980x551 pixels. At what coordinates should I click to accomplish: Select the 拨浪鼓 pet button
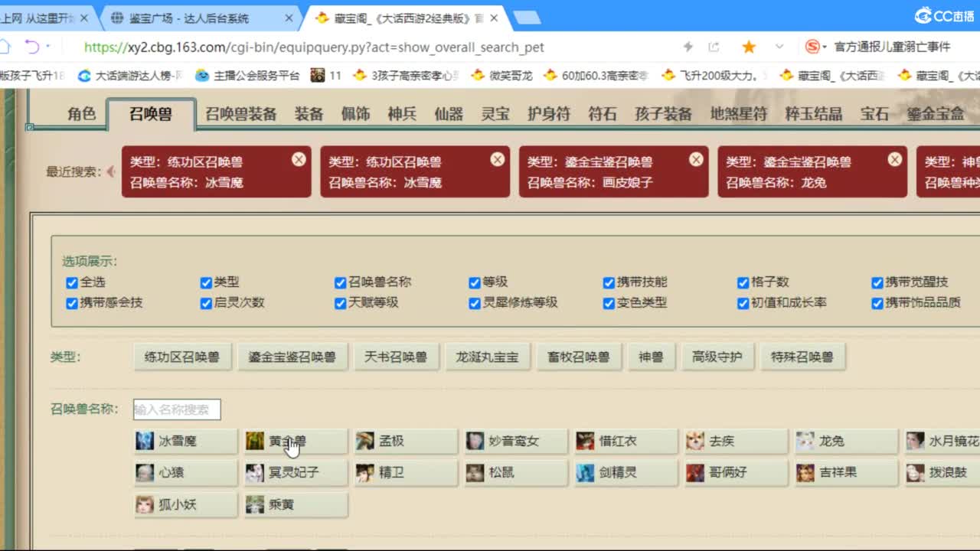942,472
